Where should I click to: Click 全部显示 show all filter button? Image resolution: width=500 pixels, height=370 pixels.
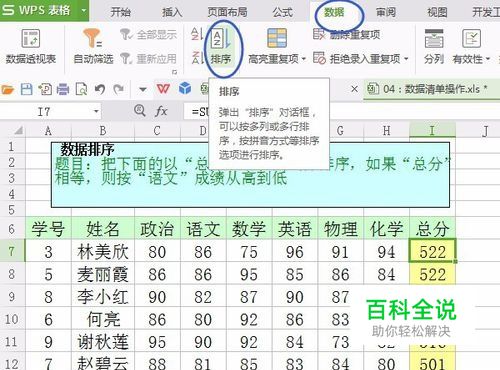click(x=149, y=34)
